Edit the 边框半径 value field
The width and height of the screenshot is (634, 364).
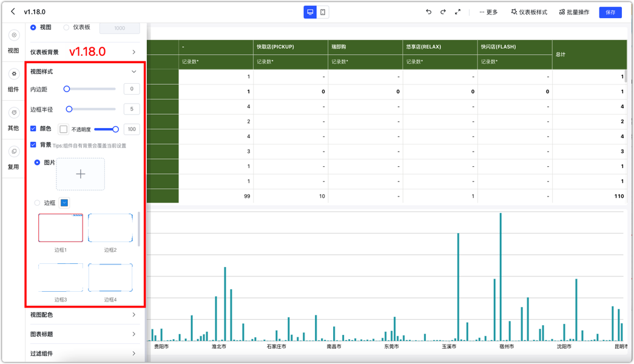point(132,109)
